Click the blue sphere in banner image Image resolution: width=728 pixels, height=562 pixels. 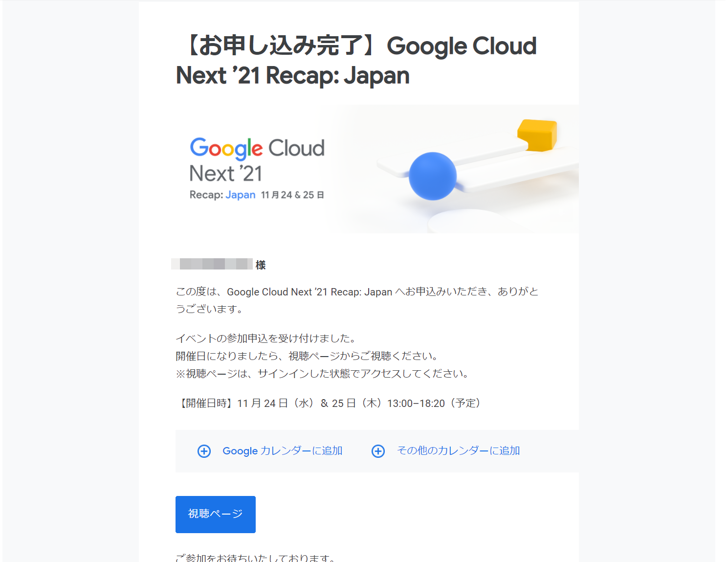click(x=433, y=176)
